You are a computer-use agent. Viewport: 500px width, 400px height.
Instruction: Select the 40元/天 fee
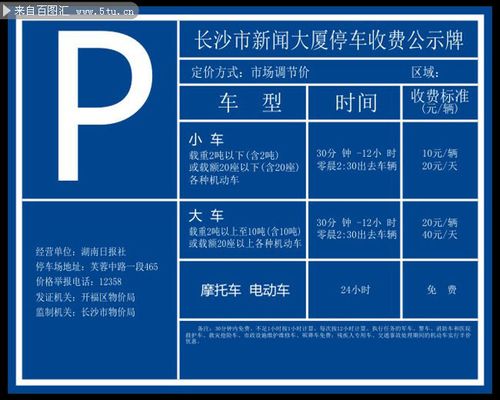[439, 234]
